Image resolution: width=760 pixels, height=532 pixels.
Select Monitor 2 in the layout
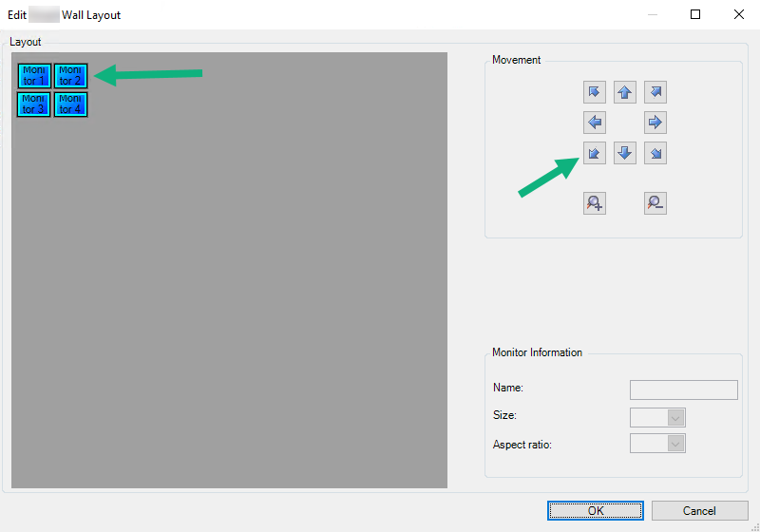tap(70, 76)
